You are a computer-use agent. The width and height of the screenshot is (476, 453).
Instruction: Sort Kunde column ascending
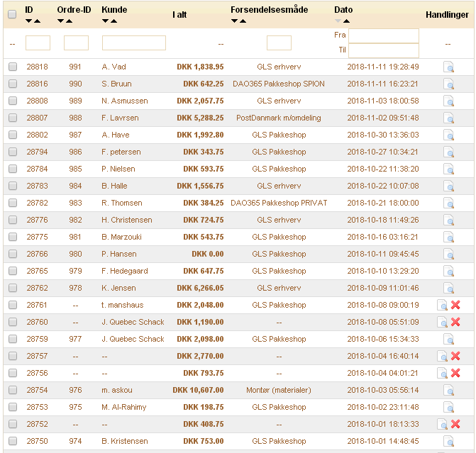point(114,21)
